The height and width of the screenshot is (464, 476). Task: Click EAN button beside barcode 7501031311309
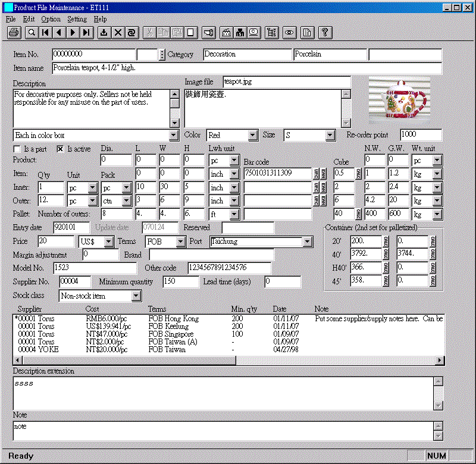click(x=323, y=174)
